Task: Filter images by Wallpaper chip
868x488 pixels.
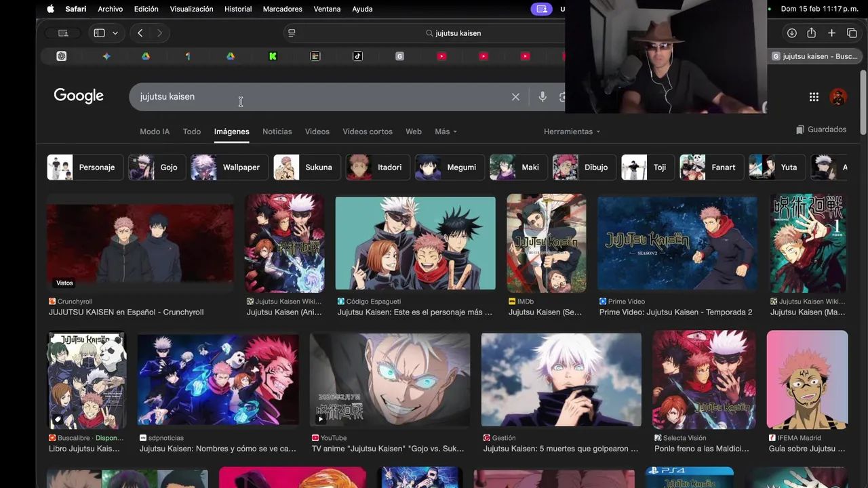Action: [229, 167]
